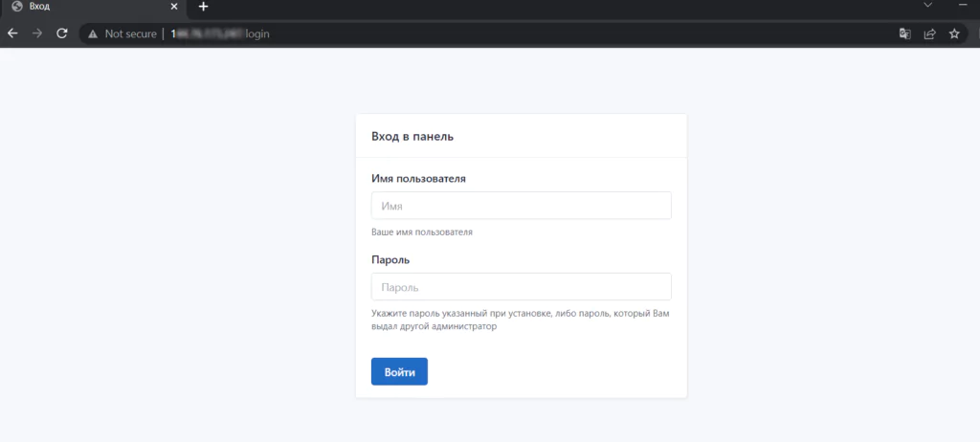The height and width of the screenshot is (442, 980).
Task: Click the Ваше имя пользователя hint
Action: click(422, 232)
